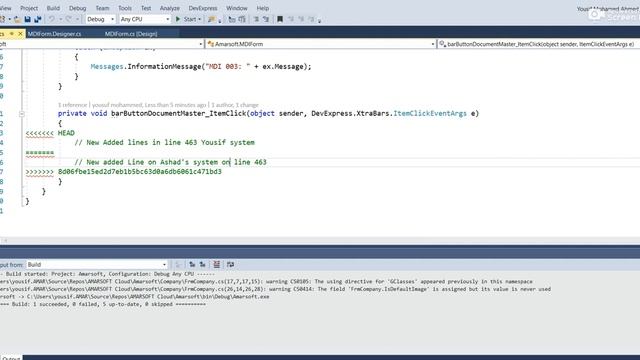This screenshot has width=640, height=360.
Task: Click the Redo arrow icon
Action: point(69,19)
